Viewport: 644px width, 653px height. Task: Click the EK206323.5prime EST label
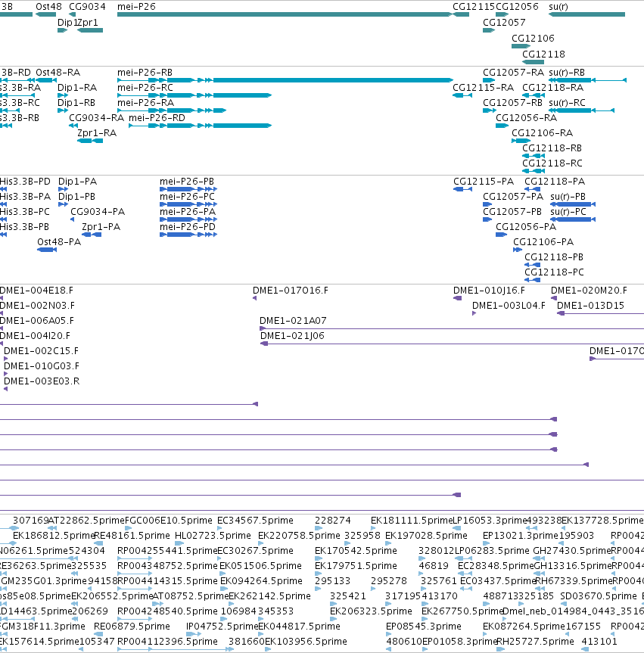371,611
